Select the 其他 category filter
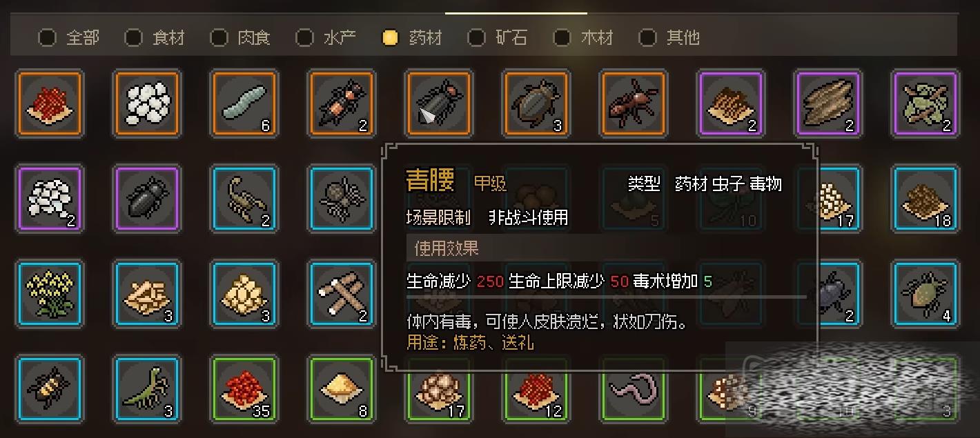This screenshot has width=980, height=438. click(669, 37)
